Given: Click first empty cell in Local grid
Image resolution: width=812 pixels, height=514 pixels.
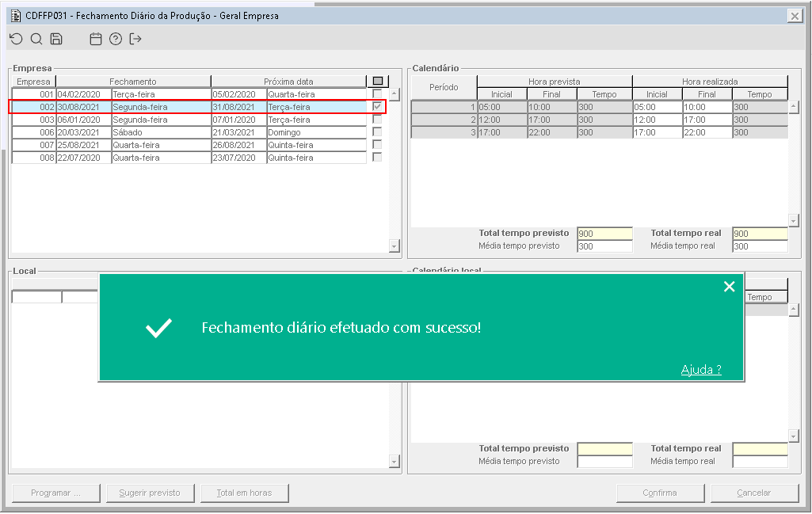Looking at the screenshot, I should (x=36, y=297).
